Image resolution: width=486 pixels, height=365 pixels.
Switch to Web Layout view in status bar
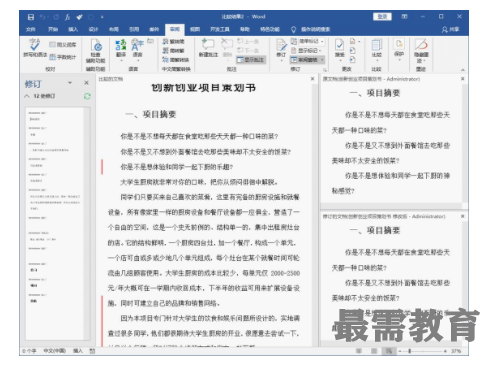[x=389, y=351]
